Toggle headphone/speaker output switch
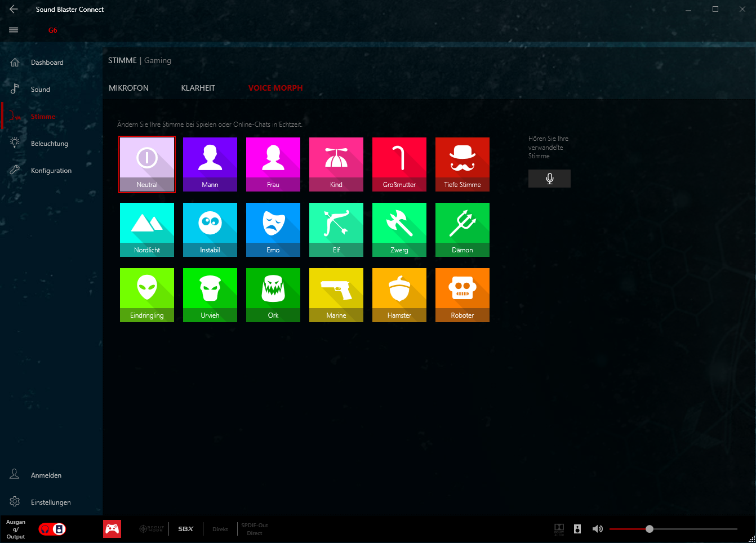Image resolution: width=756 pixels, height=543 pixels. point(52,529)
